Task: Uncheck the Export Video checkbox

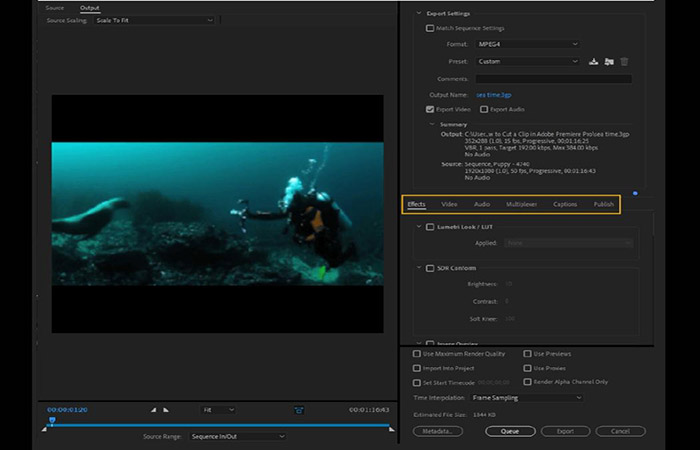Action: (430, 109)
